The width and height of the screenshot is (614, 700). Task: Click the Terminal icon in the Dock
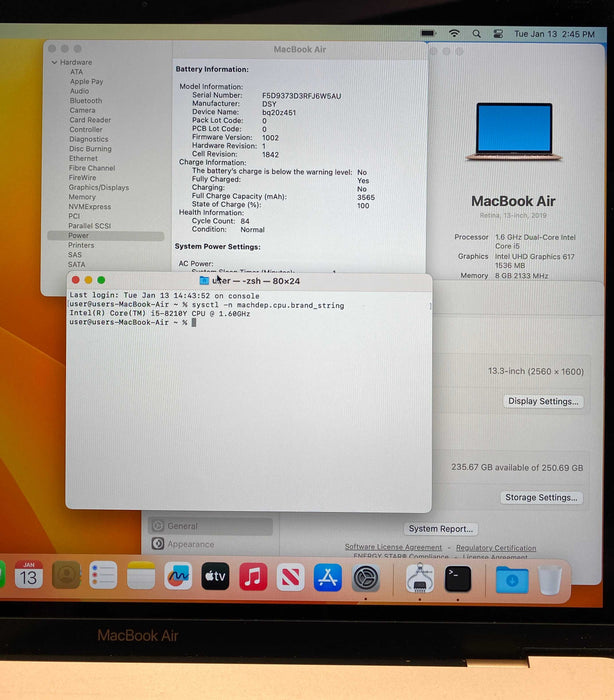[458, 579]
